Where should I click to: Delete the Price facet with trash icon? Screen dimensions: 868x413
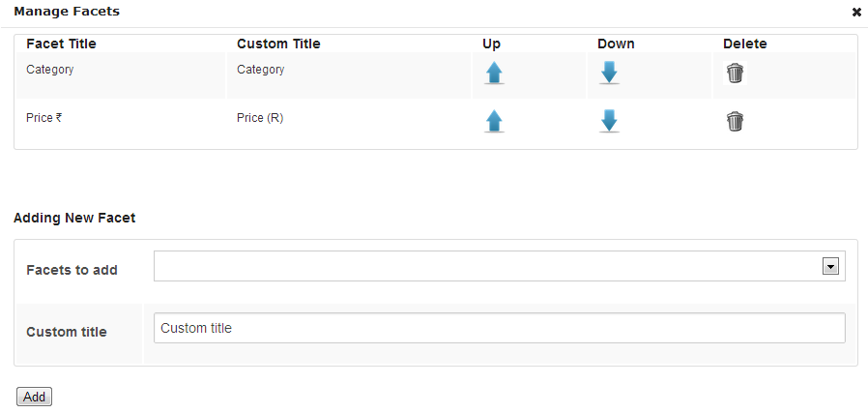coord(735,121)
